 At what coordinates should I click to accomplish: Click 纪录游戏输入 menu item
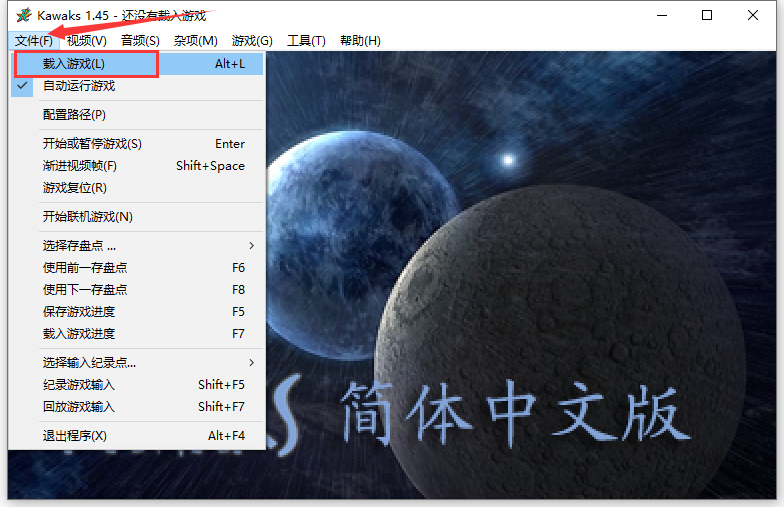pos(78,385)
